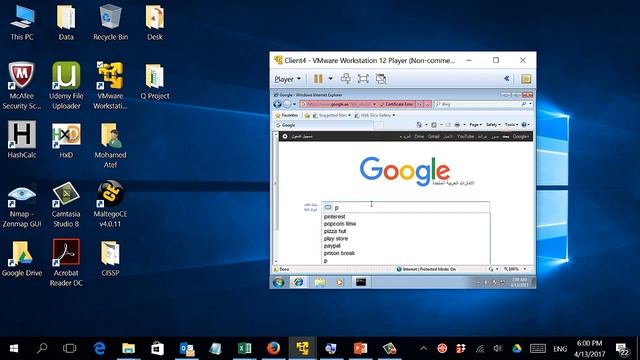The height and width of the screenshot is (360, 640).
Task: Click the ENG language indicator
Action: (560, 349)
